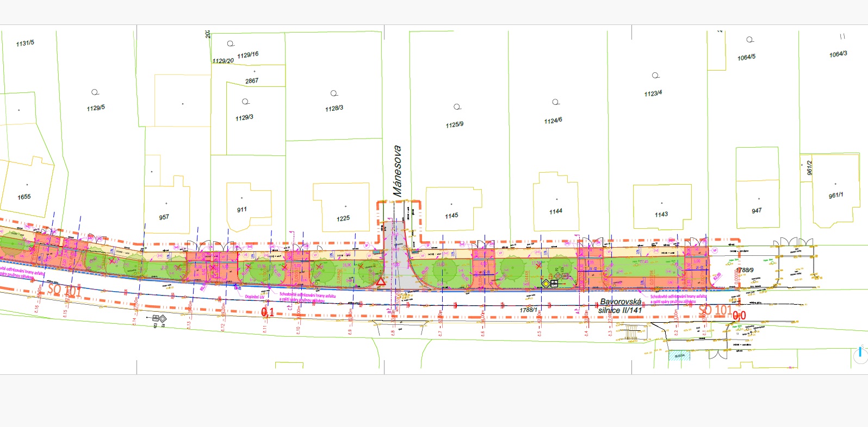Select the Bavorovská silnice II/141 label
Screen dimensions: 868x427
click(621, 306)
